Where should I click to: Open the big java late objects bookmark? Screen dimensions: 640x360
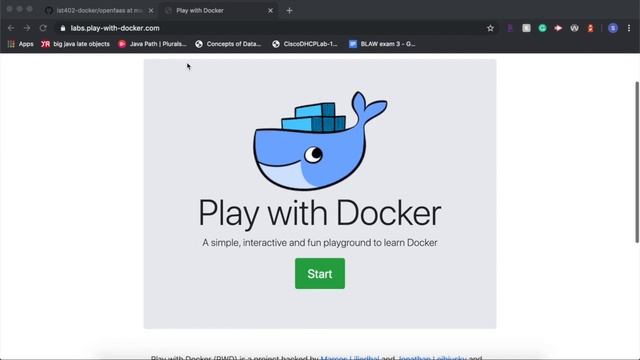click(x=76, y=44)
